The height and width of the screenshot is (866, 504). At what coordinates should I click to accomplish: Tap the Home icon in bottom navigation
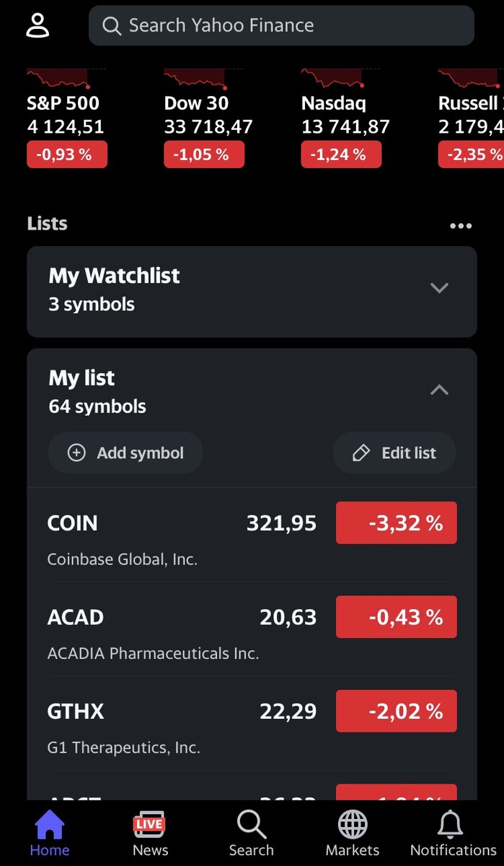49,825
